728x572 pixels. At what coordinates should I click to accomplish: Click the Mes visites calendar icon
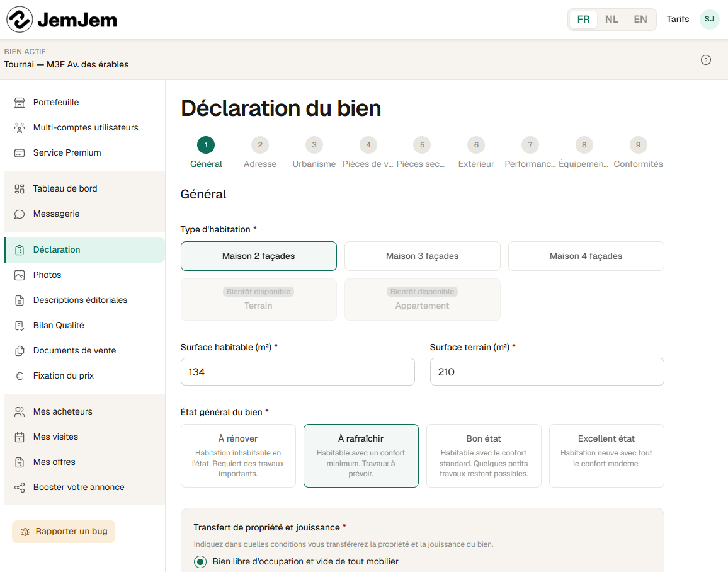20,437
